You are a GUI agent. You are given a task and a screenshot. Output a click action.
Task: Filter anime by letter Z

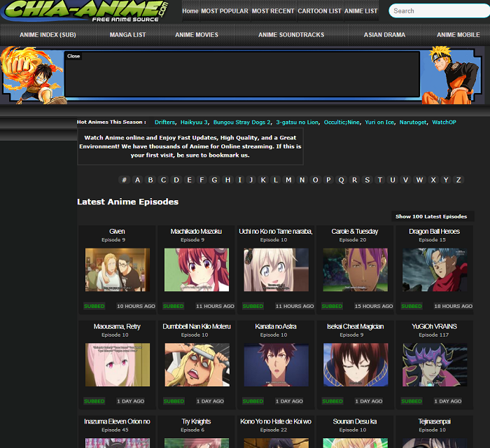(458, 180)
